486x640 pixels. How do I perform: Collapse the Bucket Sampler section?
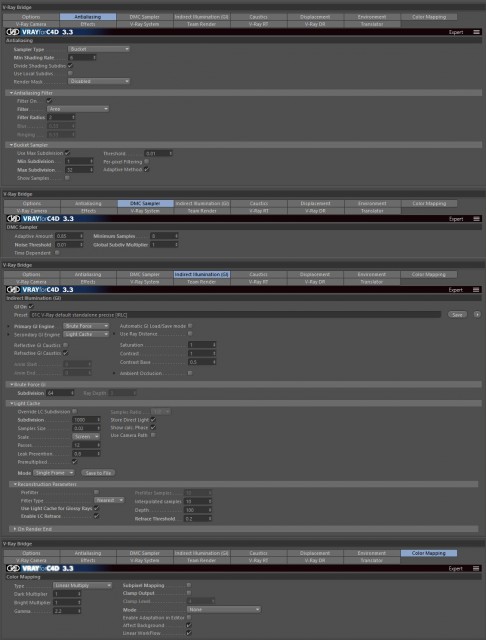[x=11, y=145]
